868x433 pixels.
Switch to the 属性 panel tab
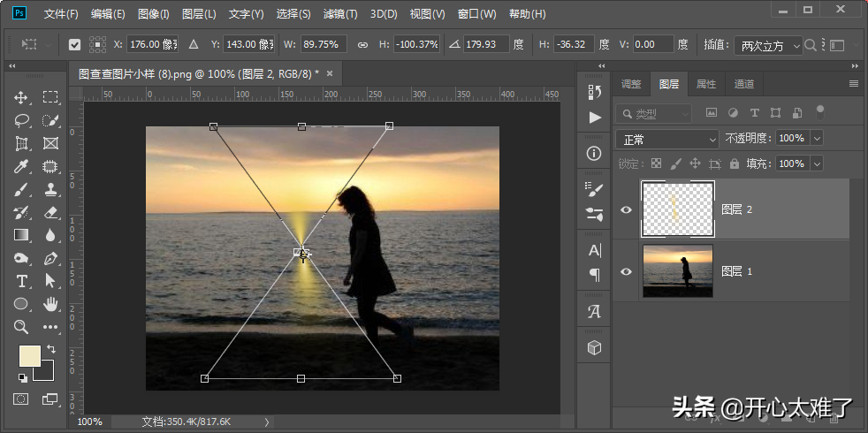[x=706, y=84]
